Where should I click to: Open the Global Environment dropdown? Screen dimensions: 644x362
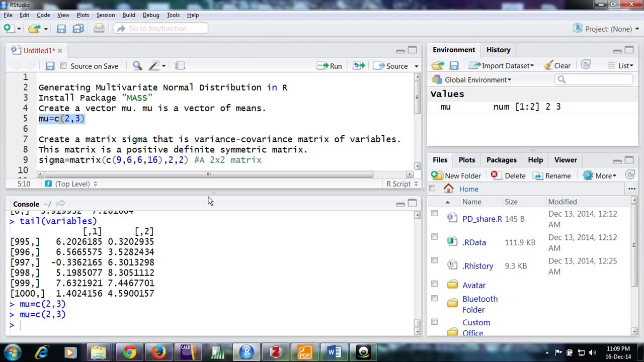[x=471, y=79]
